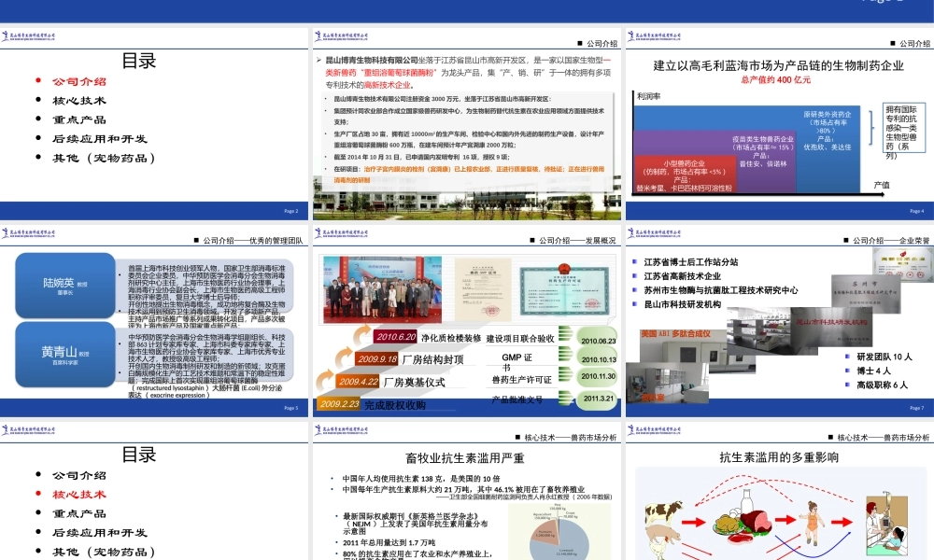Click the cow icon on the 抗生素滥用 slide
The height and width of the screenshot is (560, 934).
(x=663, y=513)
